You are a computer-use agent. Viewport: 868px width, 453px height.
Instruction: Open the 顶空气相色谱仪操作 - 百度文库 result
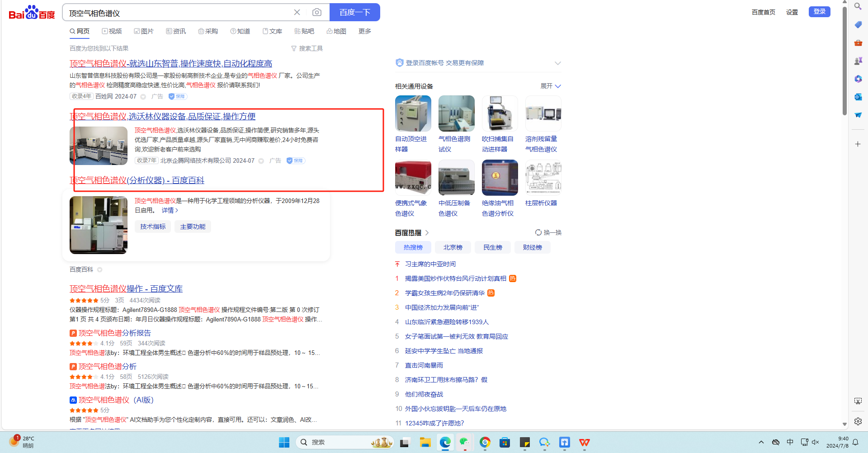126,288
